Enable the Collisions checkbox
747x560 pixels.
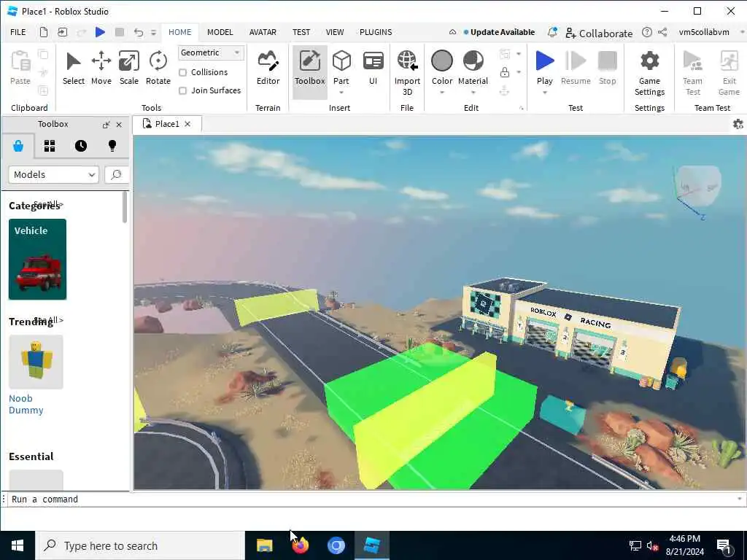[x=182, y=72]
